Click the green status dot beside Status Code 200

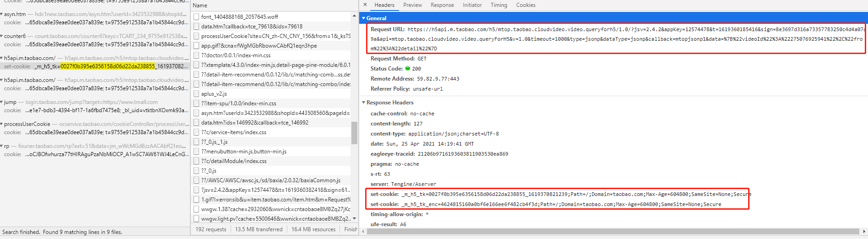pos(408,69)
